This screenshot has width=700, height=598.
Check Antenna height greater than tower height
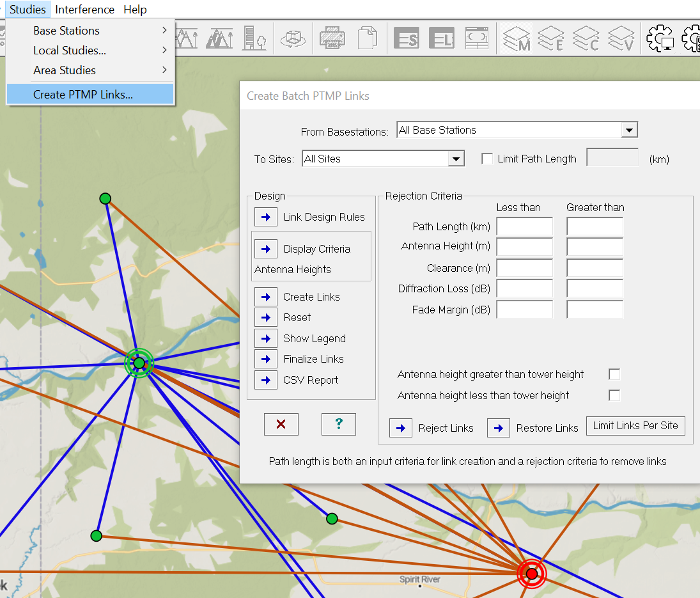[x=614, y=374]
